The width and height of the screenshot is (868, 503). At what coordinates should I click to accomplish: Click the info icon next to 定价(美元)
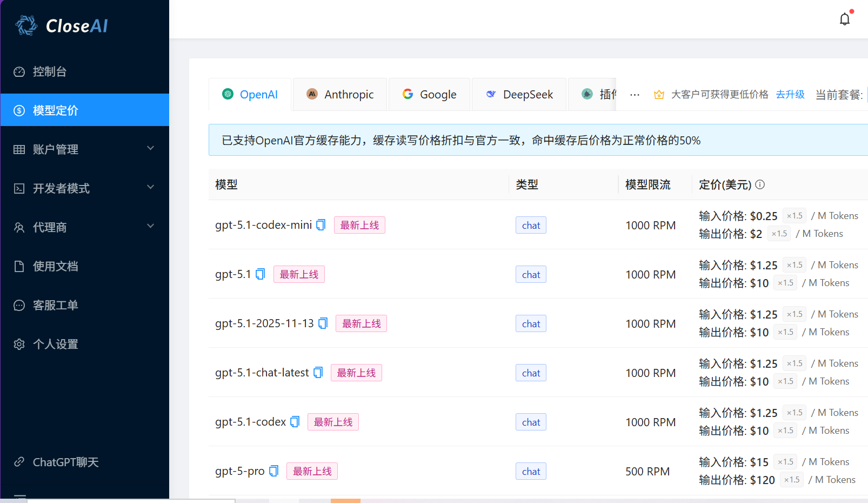pyautogui.click(x=760, y=184)
